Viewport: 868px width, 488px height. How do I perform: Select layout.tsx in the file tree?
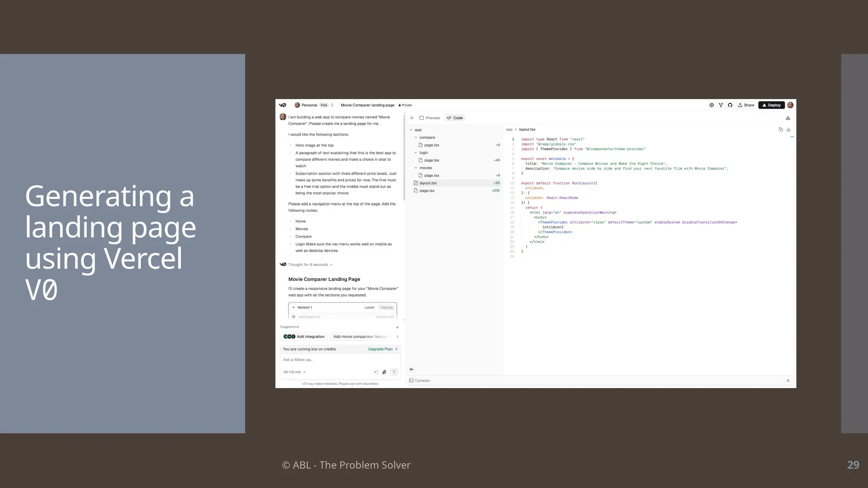(x=457, y=183)
